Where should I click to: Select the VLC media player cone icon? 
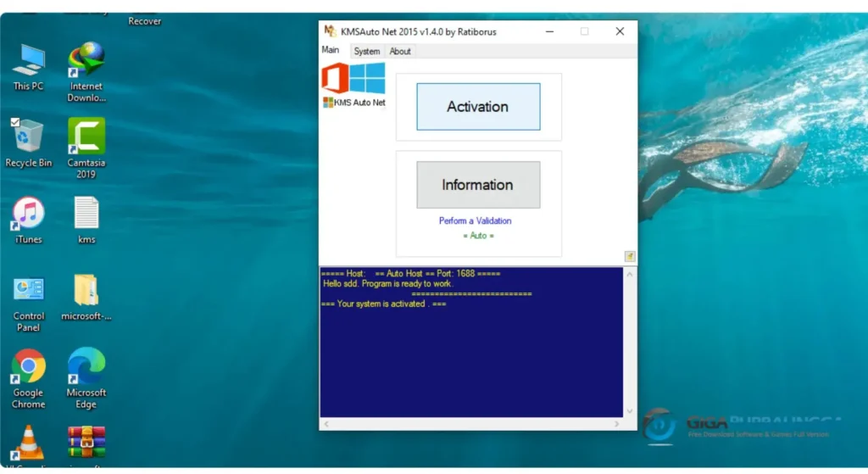click(x=28, y=442)
